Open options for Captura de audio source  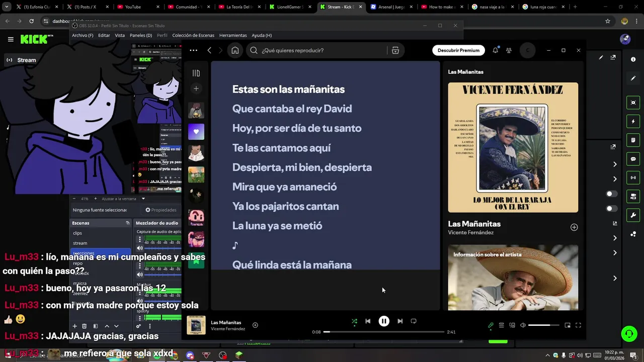click(x=140, y=239)
